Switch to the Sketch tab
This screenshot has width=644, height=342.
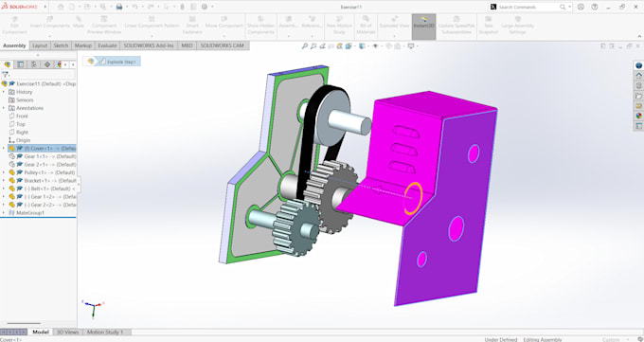61,45
